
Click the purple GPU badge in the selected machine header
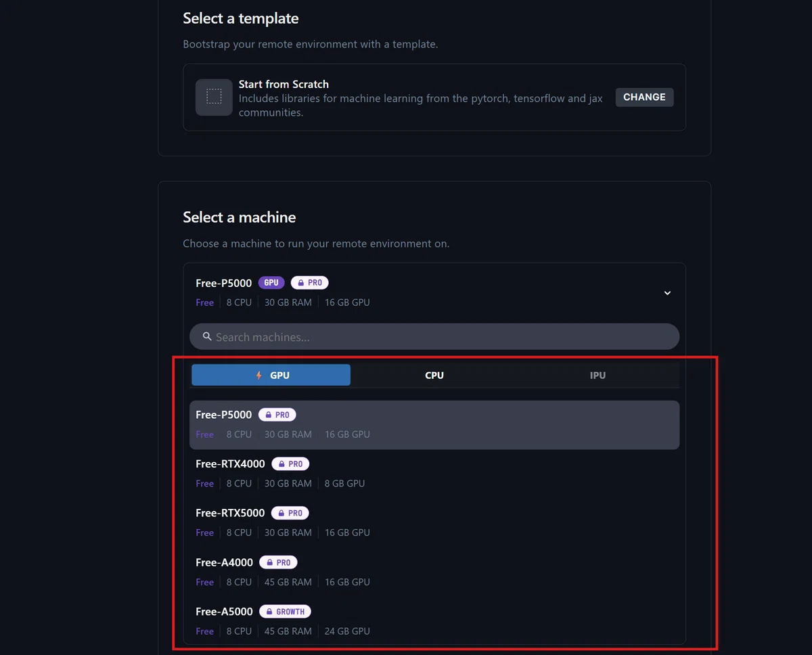click(x=271, y=283)
